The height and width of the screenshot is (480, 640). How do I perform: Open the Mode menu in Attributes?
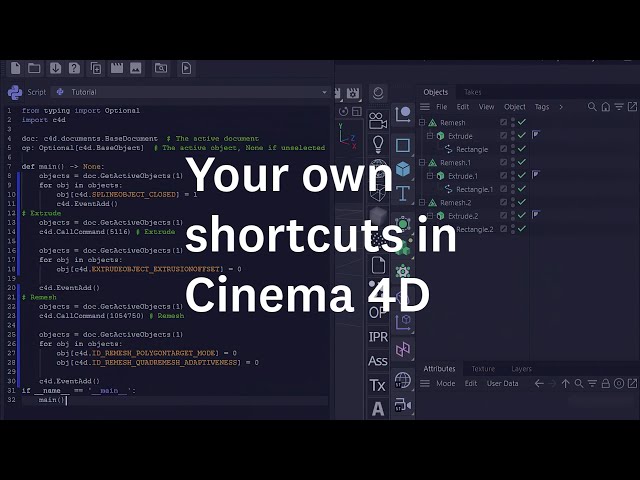click(x=446, y=384)
